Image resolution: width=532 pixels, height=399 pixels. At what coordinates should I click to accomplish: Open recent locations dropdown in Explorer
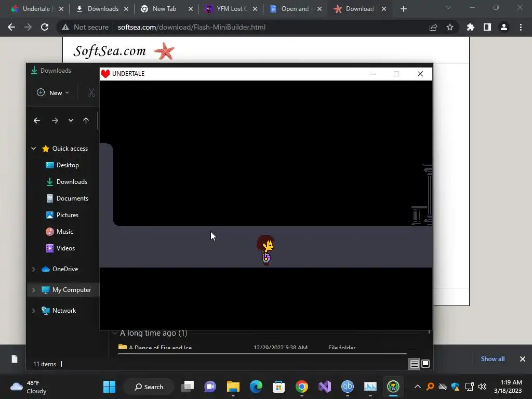click(x=71, y=121)
